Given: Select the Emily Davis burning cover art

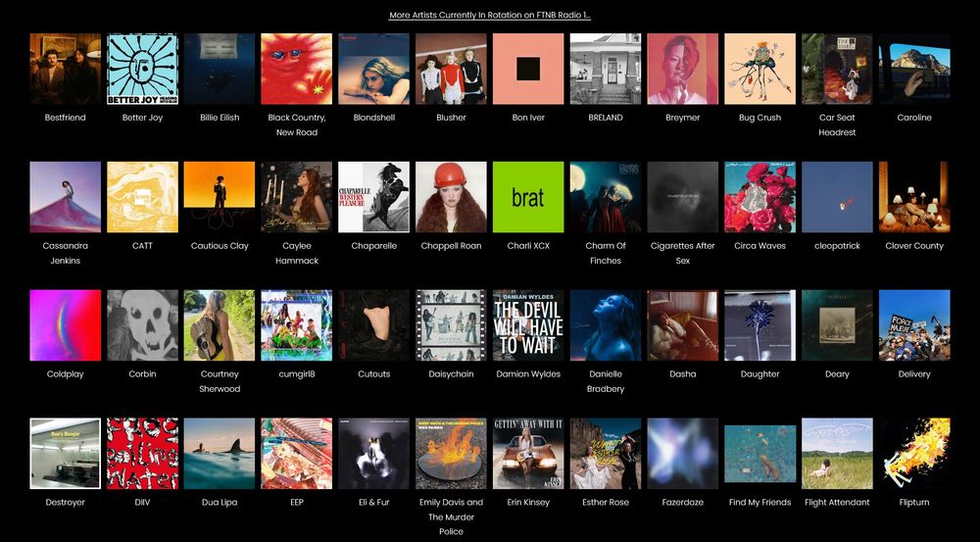Looking at the screenshot, I should tap(451, 453).
